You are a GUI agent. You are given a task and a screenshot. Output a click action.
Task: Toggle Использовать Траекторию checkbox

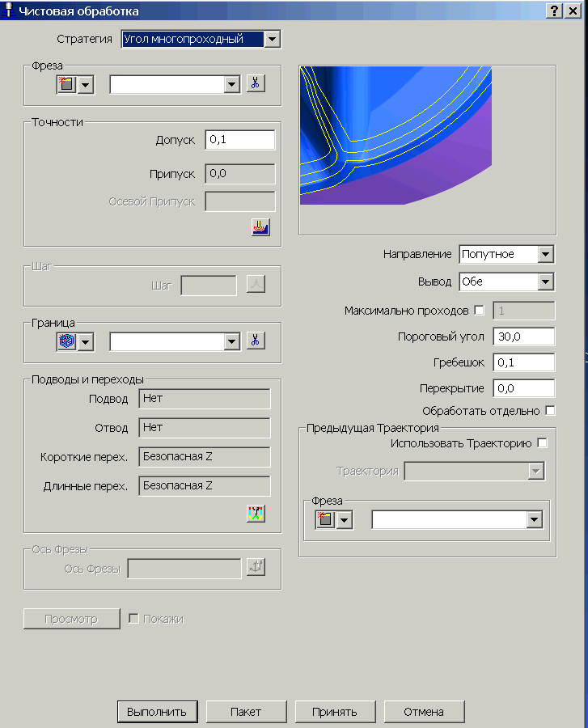pos(542,443)
